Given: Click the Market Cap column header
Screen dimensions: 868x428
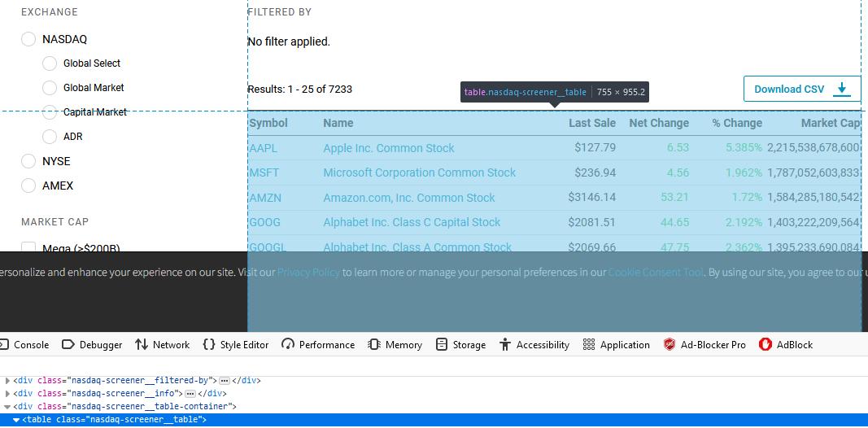Looking at the screenshot, I should tap(831, 123).
